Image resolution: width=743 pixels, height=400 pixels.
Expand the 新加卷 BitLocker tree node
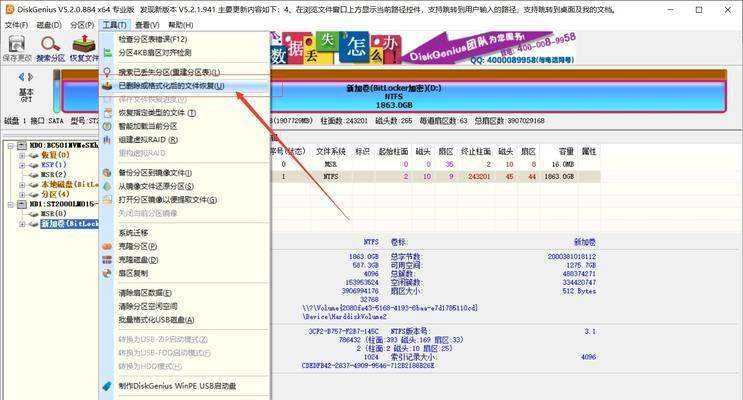pyautogui.click(x=22, y=224)
